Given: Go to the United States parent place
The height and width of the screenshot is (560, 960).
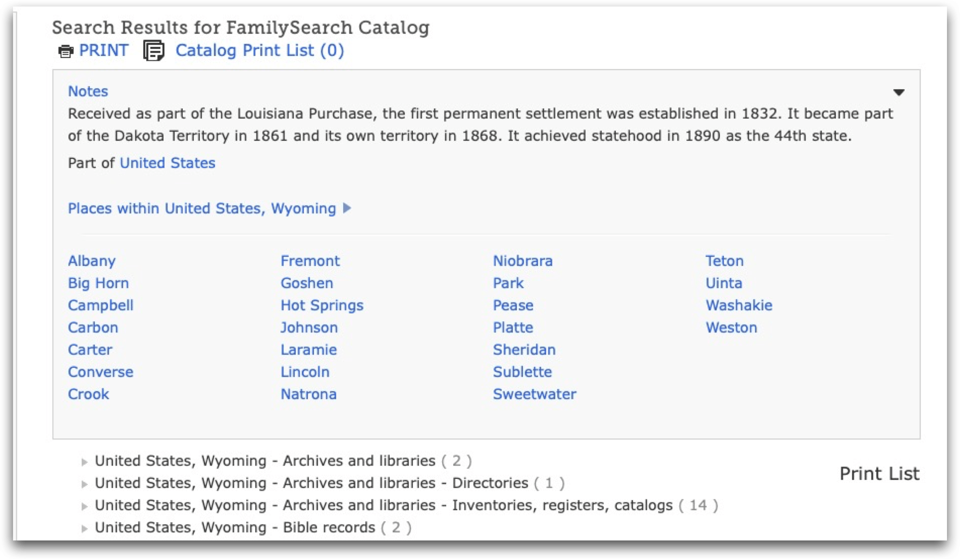Looking at the screenshot, I should tap(167, 163).
